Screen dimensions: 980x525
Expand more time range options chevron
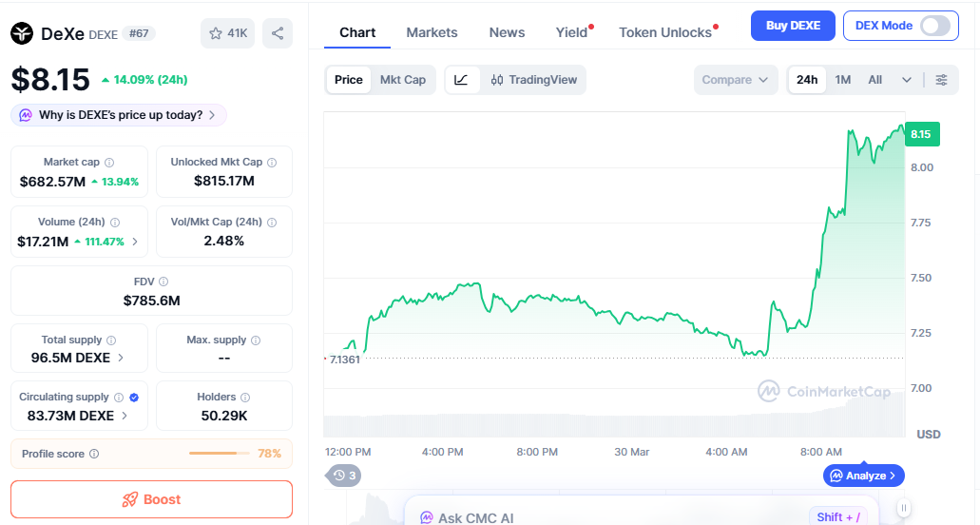pos(906,80)
